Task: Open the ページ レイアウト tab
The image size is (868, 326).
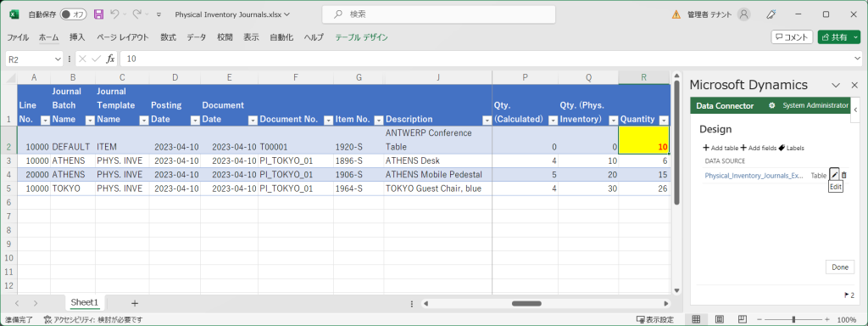Action: (123, 37)
